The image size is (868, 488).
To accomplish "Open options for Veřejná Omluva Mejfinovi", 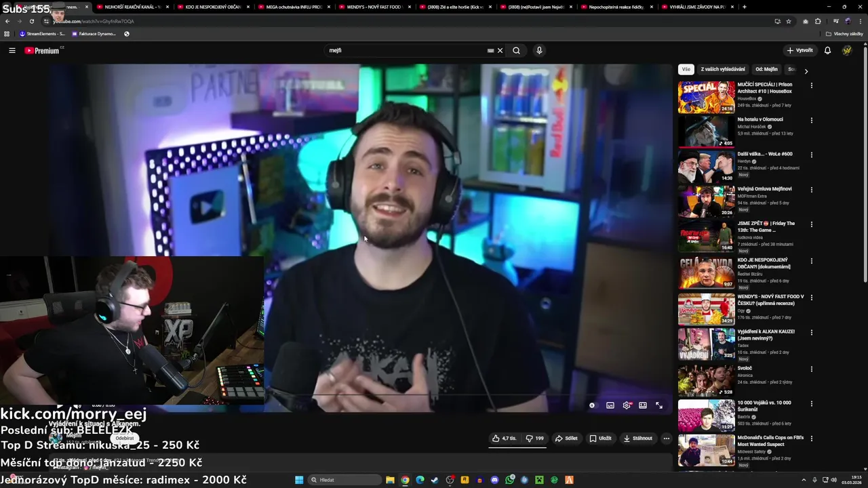I will click(811, 189).
